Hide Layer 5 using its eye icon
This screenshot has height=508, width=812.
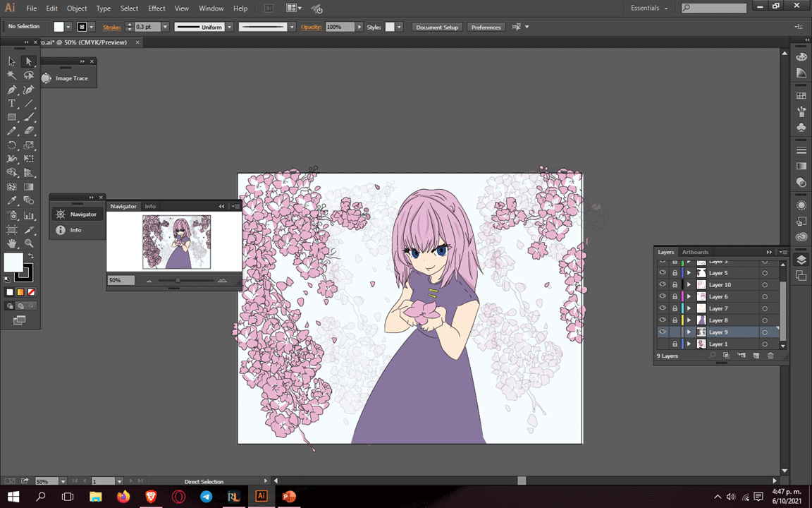(663, 272)
